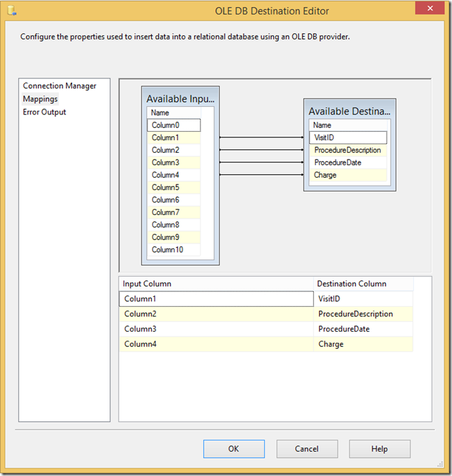
Task: Select Column0 in Available Input Columns
Action: (x=174, y=125)
